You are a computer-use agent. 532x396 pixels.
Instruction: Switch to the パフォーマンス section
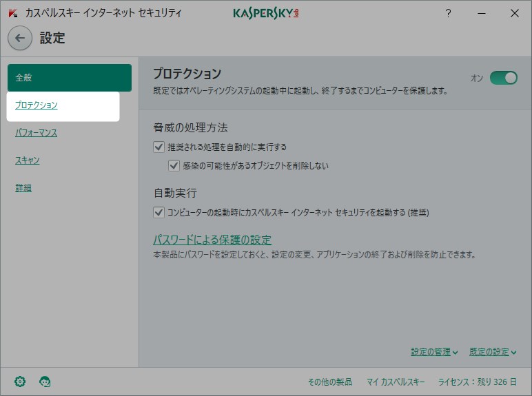37,132
